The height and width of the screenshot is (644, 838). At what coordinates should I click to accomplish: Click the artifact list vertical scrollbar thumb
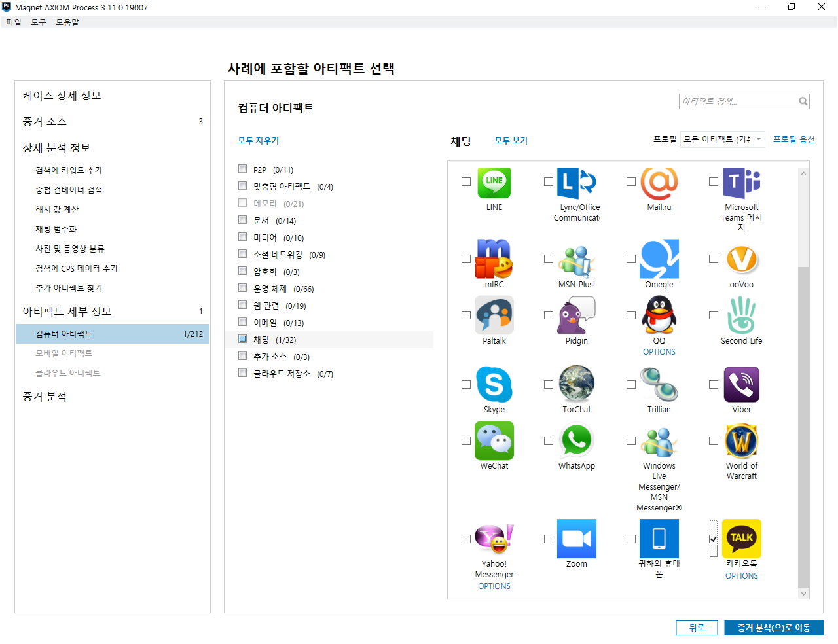pos(804,427)
